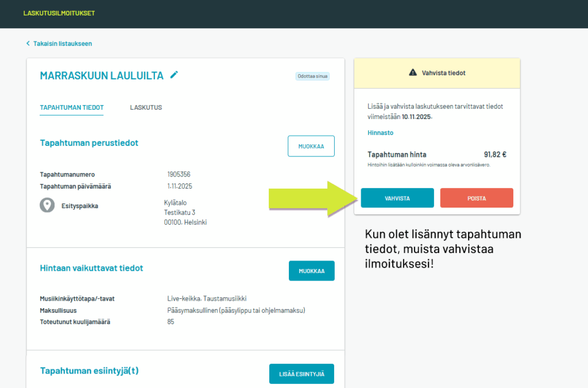
Task: Confirm the report with the Vahvista button
Action: click(397, 198)
